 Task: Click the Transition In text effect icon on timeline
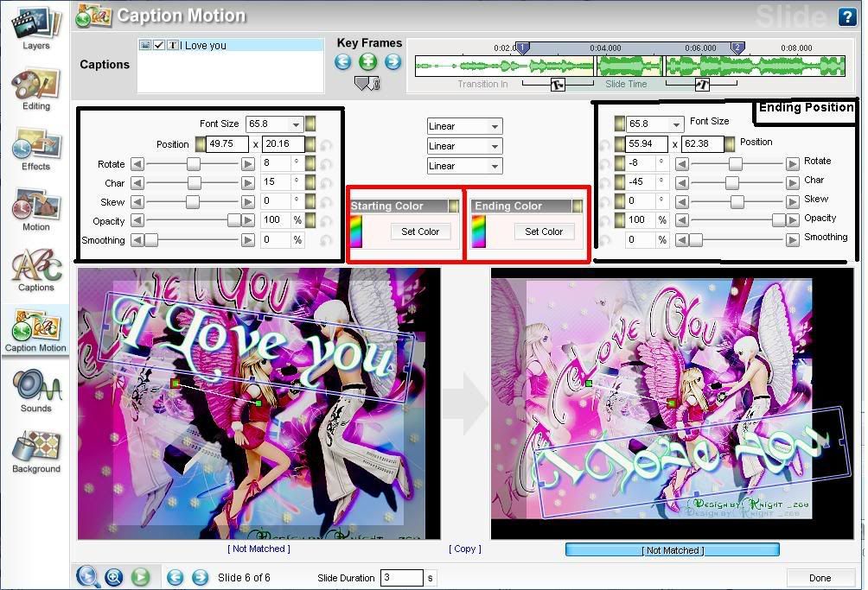(x=558, y=85)
